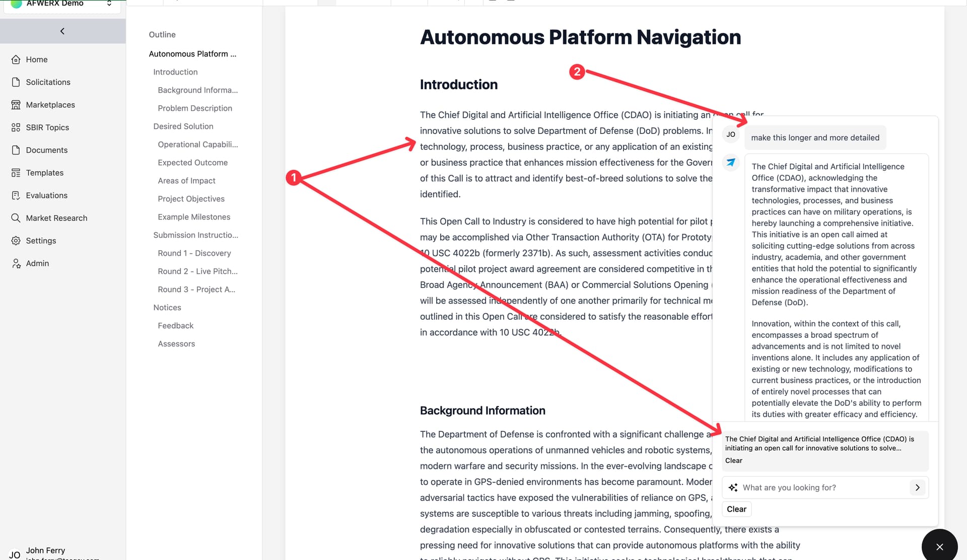Select Background Information outline entry

(x=197, y=90)
